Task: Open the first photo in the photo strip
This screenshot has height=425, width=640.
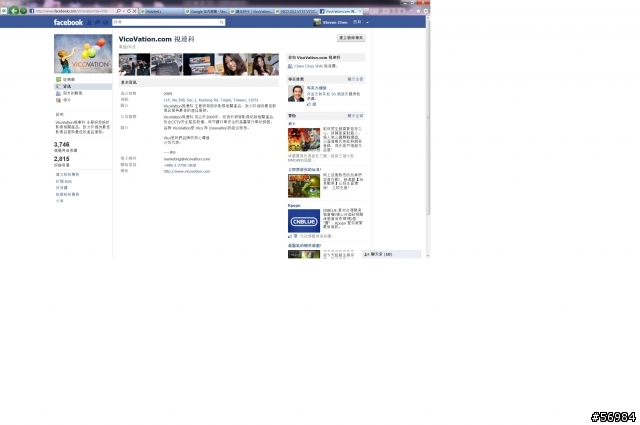Action: click(134, 65)
